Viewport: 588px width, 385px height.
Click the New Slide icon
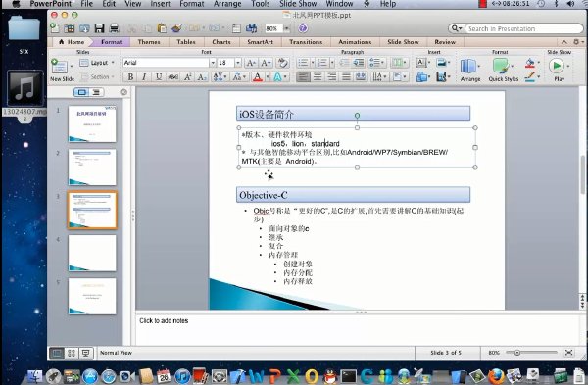coord(59,66)
